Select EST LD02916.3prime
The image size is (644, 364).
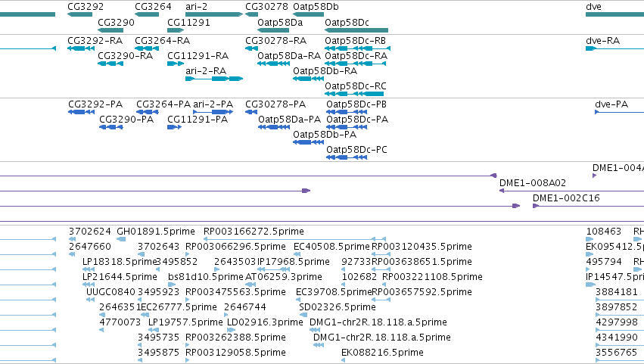coord(232,330)
